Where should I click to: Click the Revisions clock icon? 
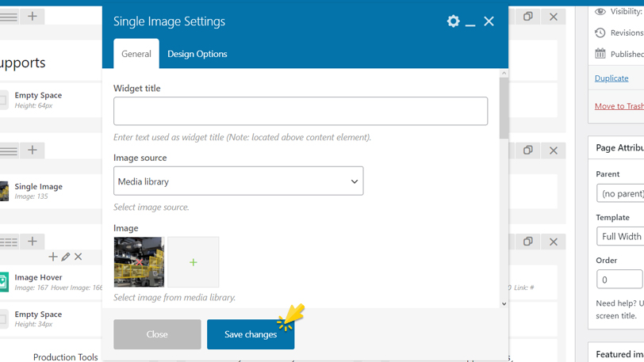click(600, 32)
